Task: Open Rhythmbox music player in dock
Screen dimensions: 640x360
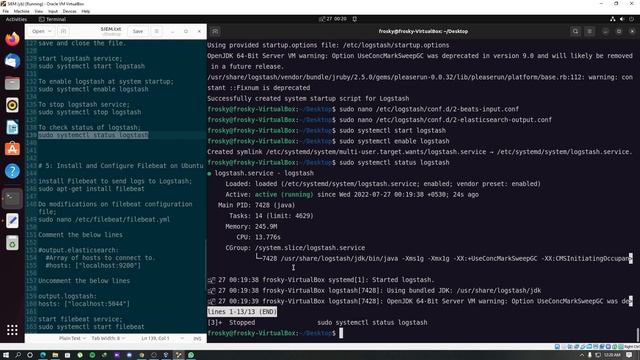Action: tap(12, 105)
